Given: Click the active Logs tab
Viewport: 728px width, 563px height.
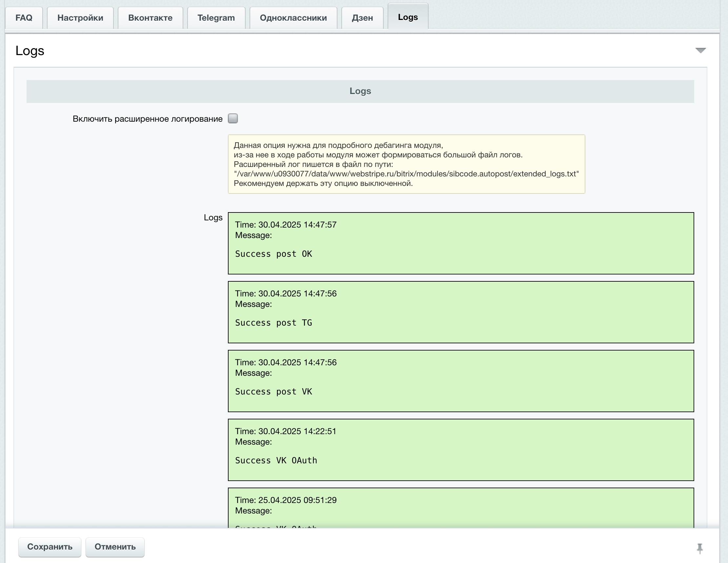Looking at the screenshot, I should pos(408,17).
